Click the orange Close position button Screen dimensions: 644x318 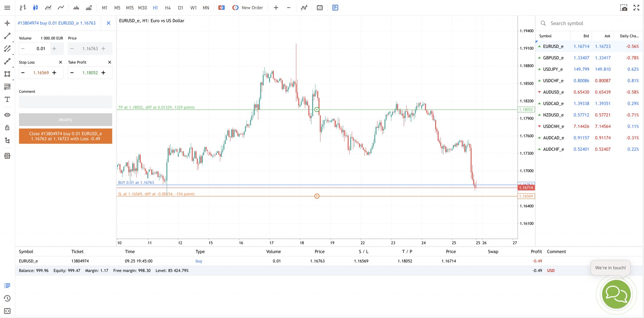coord(65,136)
